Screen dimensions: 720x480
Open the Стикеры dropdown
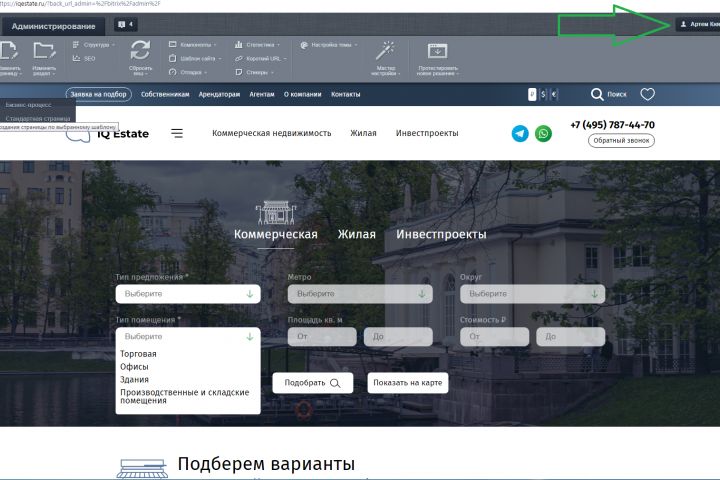[254, 72]
